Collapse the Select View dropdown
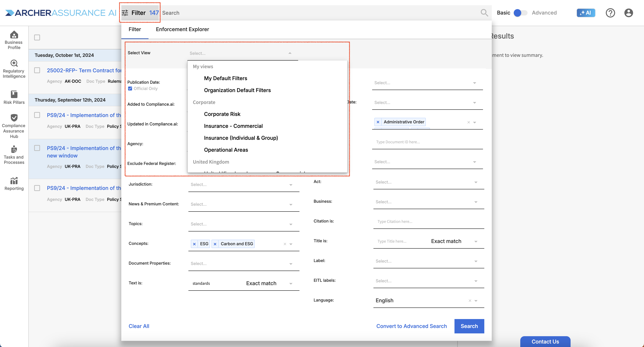The width and height of the screenshot is (644, 347). pyautogui.click(x=290, y=53)
